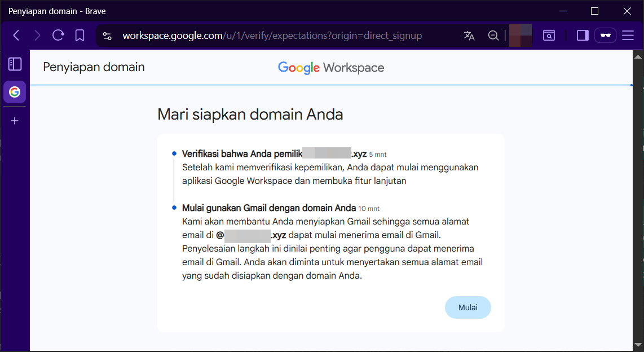Open Brave private glasses icon
The image size is (644, 352).
606,36
